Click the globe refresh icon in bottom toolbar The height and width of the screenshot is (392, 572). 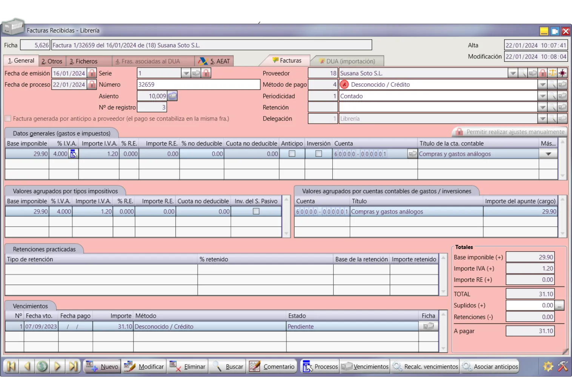point(42,366)
